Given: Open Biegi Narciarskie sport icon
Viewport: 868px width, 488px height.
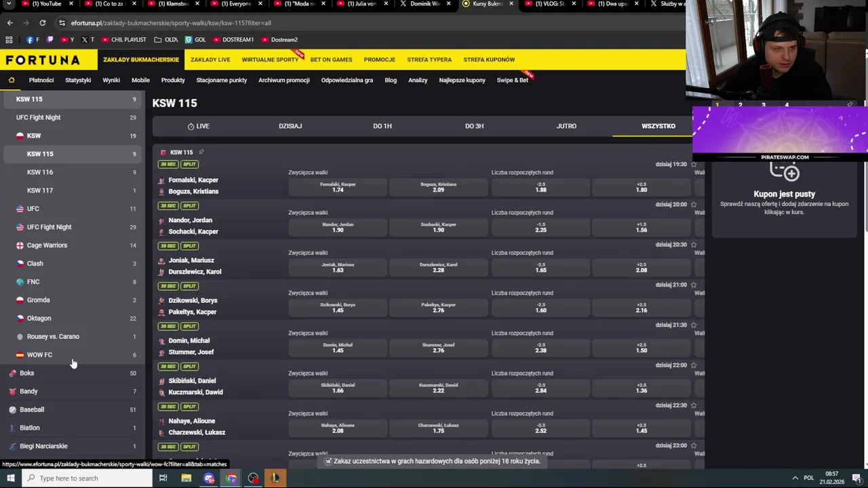Looking at the screenshot, I should 12,447.
